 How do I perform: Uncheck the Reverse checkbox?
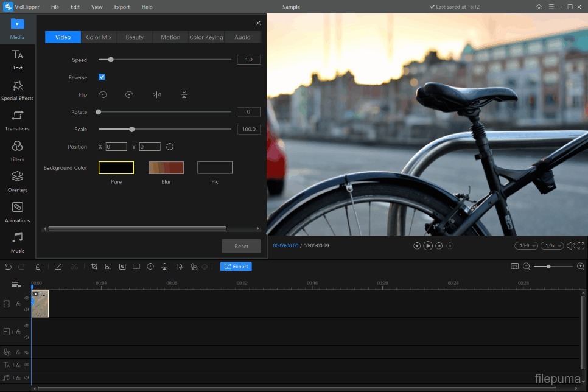[102, 77]
